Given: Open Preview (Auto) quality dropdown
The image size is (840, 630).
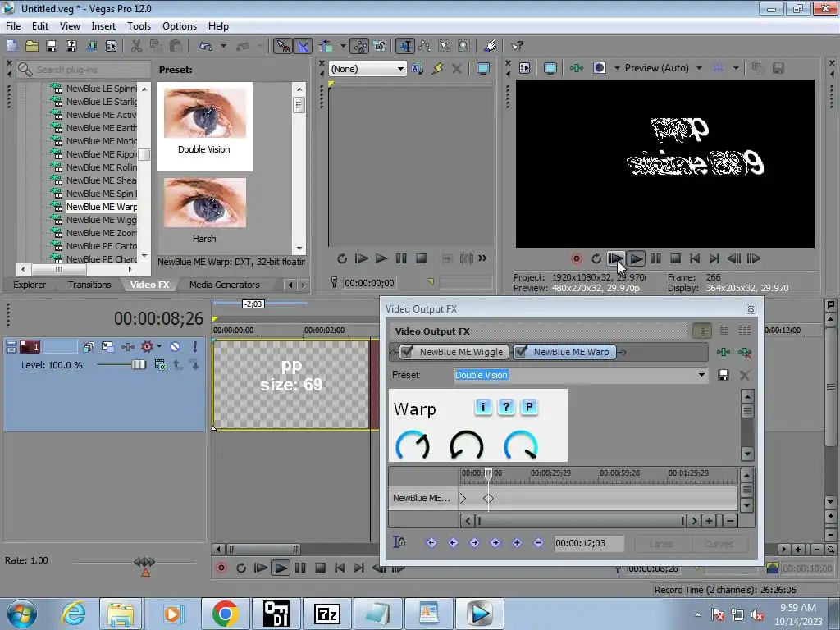Looking at the screenshot, I should (699, 68).
